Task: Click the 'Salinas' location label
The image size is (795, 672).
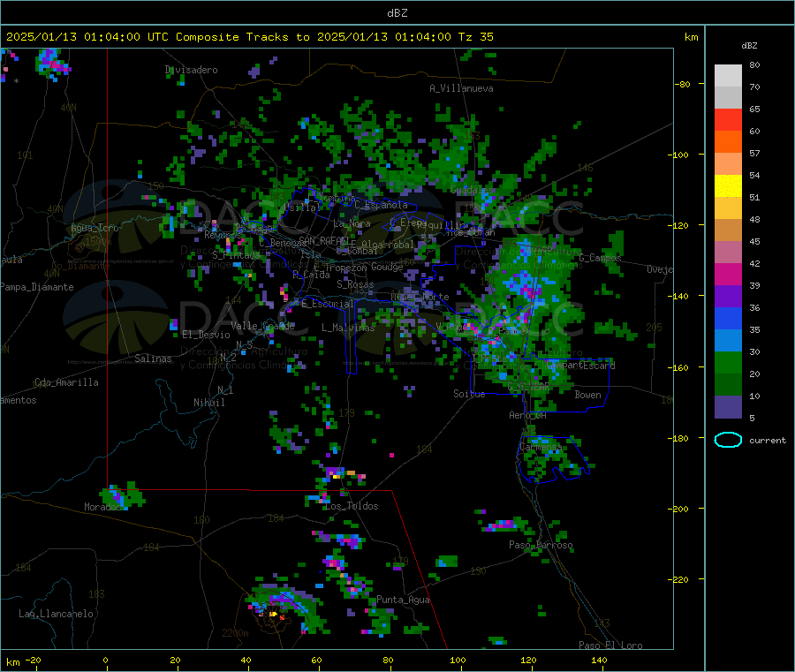Action: click(x=153, y=359)
